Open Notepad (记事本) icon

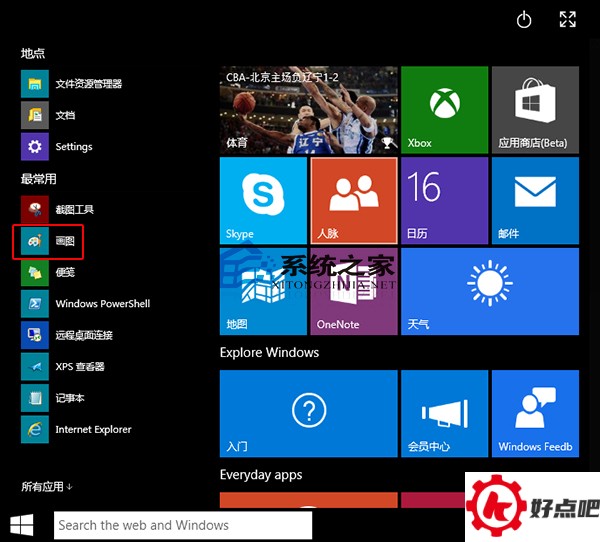35,398
